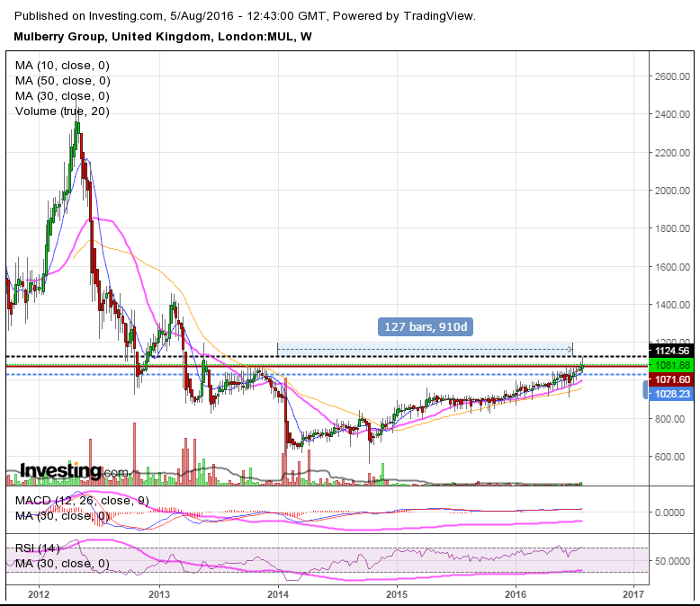This screenshot has height=606, width=700.
Task: Select the MA (30, close, 0) label in RSI pane
Action: tap(62, 564)
